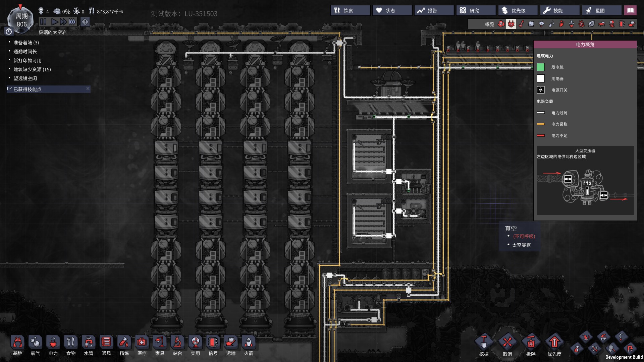This screenshot has height=362, width=644.
Task: Show the temperature overlay thermometer icon
Action: pyautogui.click(x=521, y=24)
